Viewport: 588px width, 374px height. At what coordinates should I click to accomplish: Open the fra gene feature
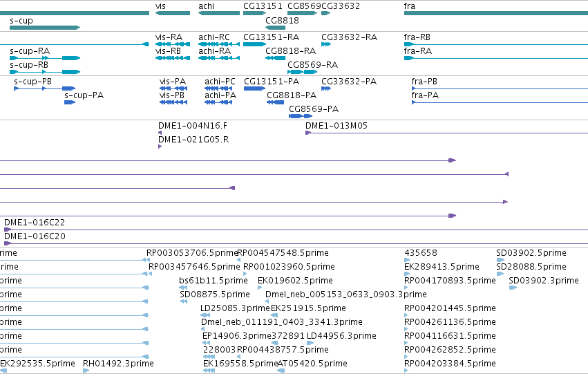click(495, 13)
